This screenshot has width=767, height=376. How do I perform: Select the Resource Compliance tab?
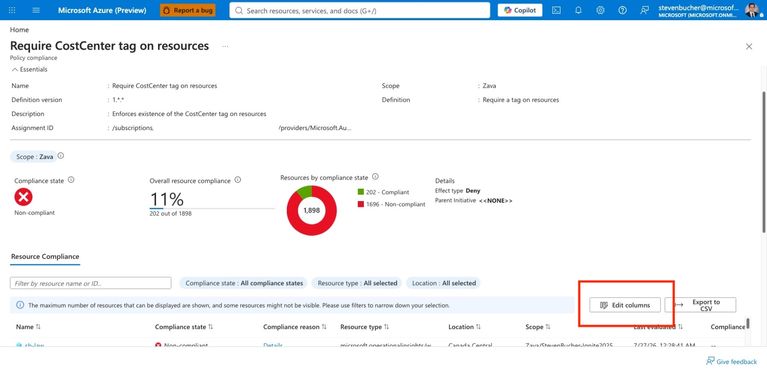coord(45,257)
